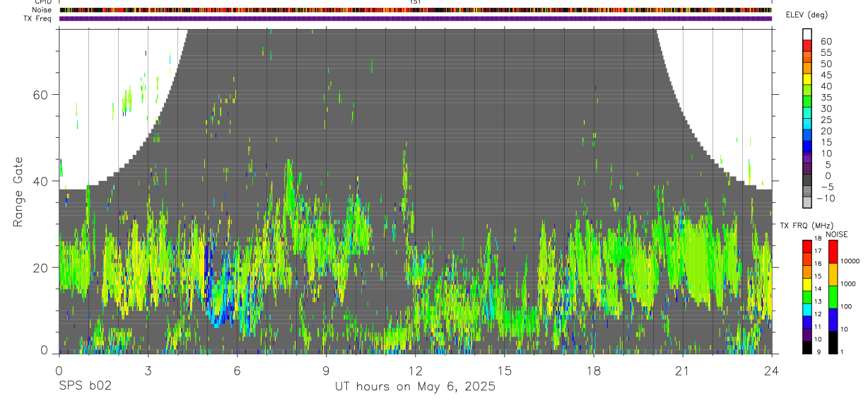Click the 'Noise' label at top left
Viewport: 868px width, 401px height.
pos(43,10)
